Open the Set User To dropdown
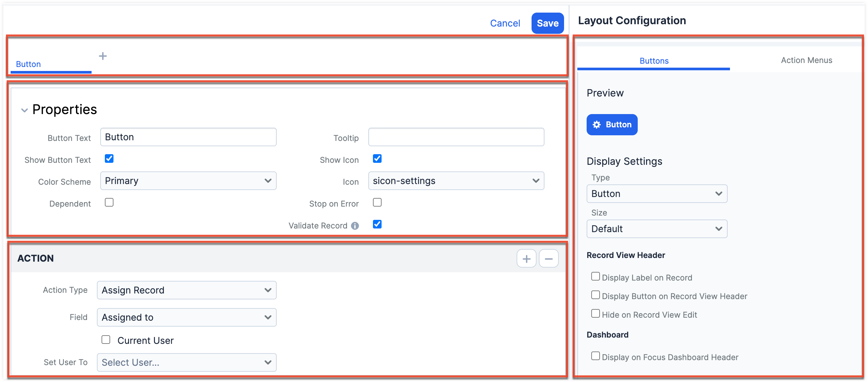 (186, 363)
